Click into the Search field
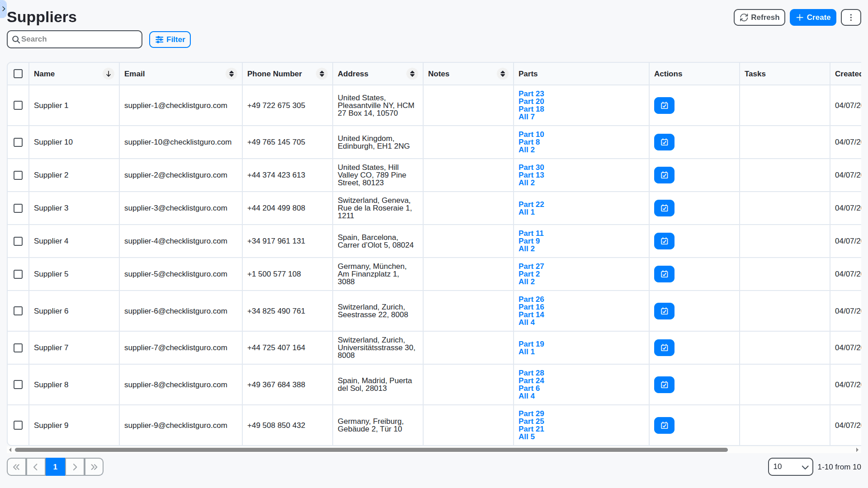The image size is (868, 488). (x=77, y=39)
